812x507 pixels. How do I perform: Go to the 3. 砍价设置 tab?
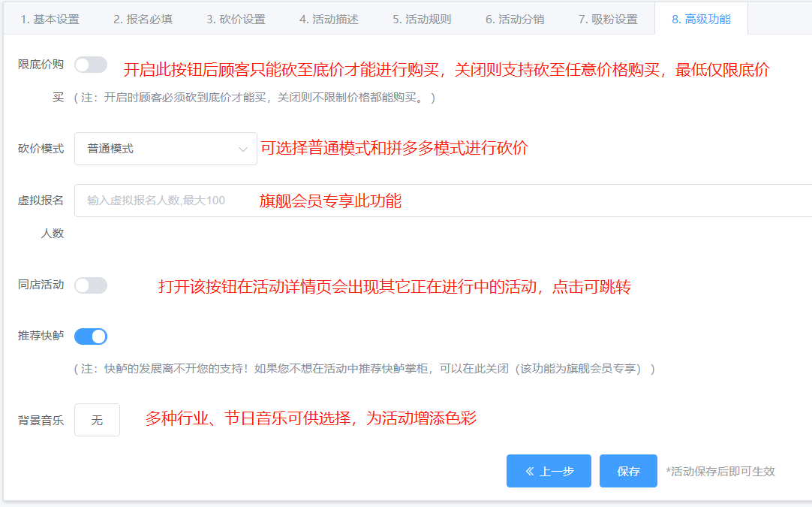[236, 20]
